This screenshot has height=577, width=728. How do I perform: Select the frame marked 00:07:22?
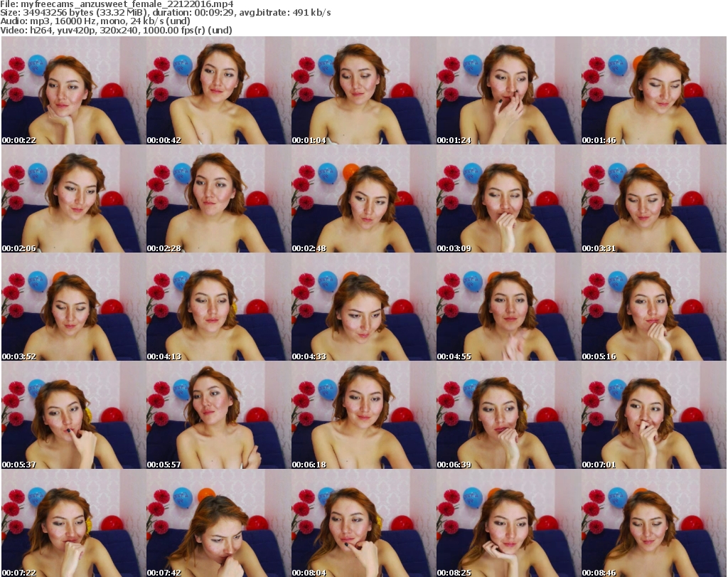73,524
